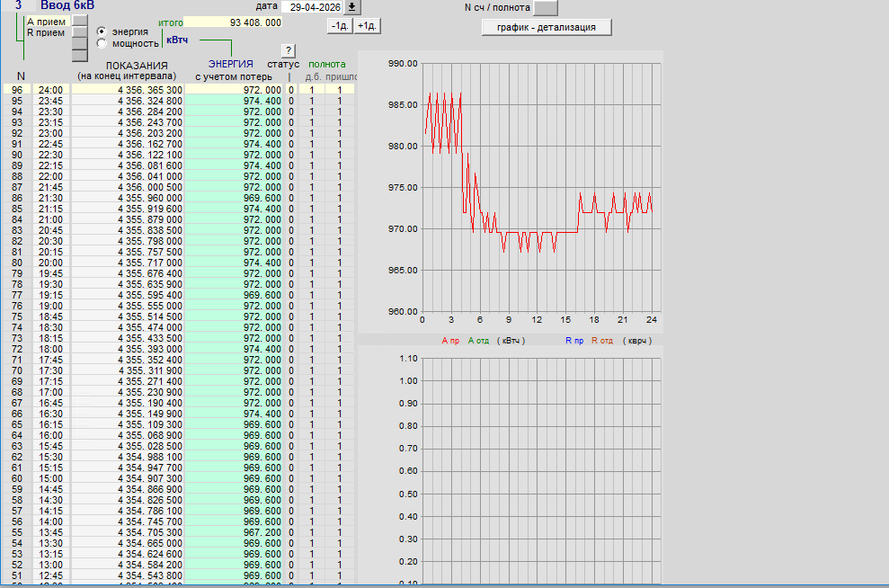Image resolution: width=889 pixels, height=588 pixels.
Task: Advance one day with +1д.
Action: [367, 26]
